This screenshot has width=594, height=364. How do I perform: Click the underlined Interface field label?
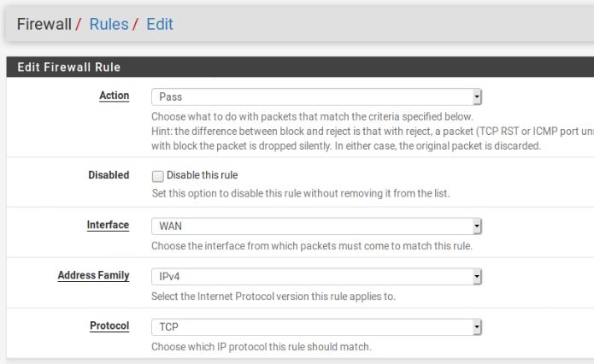108,225
